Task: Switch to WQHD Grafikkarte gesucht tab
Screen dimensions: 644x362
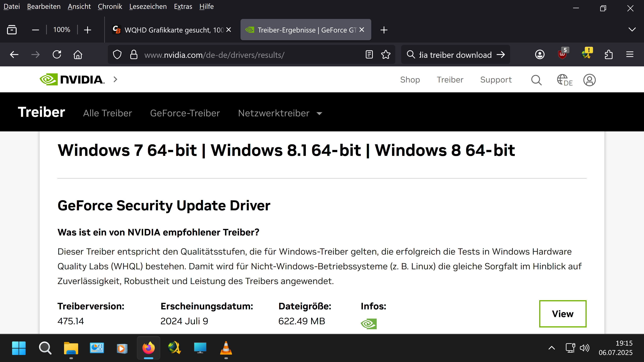Action: click(x=170, y=30)
